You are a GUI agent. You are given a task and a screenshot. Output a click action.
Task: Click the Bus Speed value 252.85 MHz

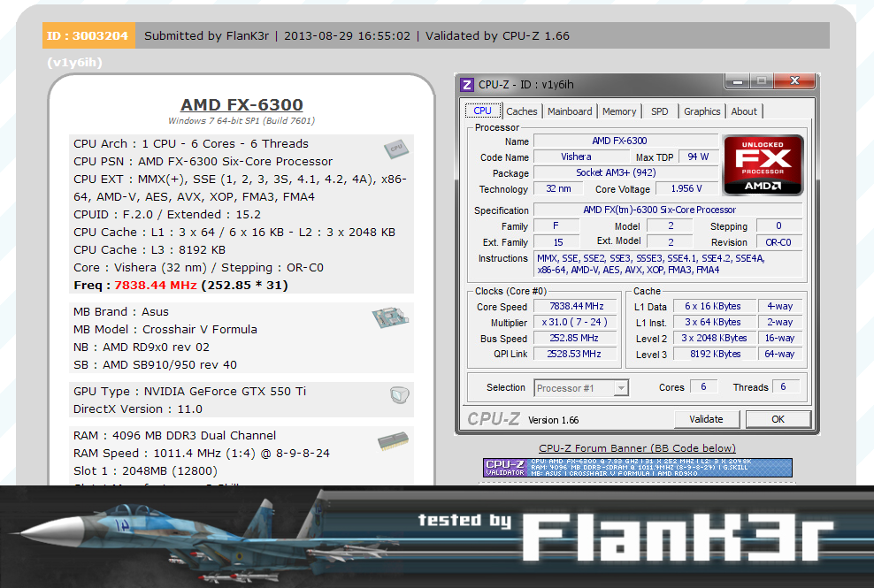577,339
